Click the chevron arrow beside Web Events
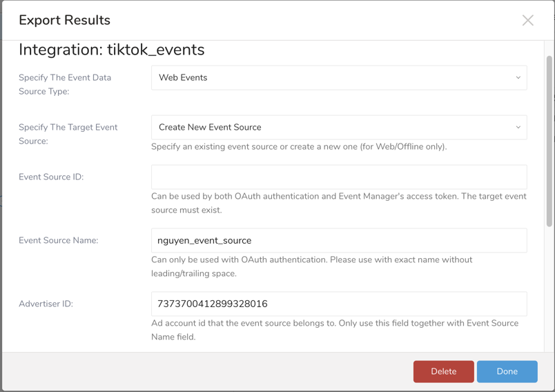Screen dimensions: 555x392 (518, 78)
